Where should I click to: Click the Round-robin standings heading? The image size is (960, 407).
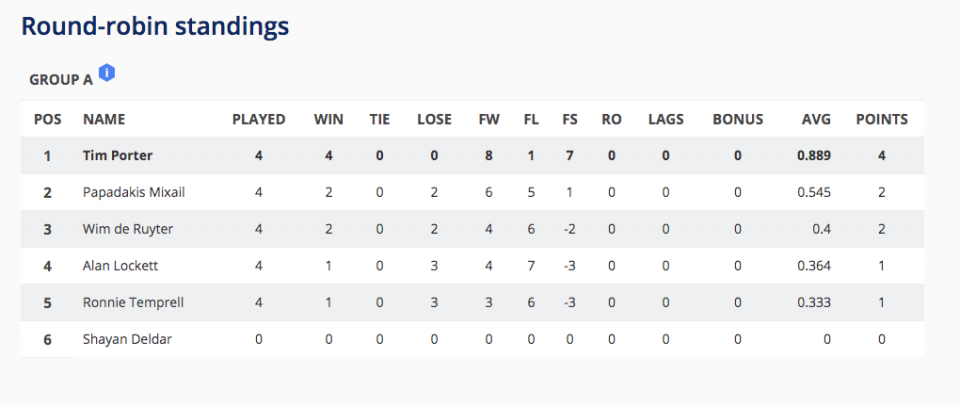coord(155,26)
